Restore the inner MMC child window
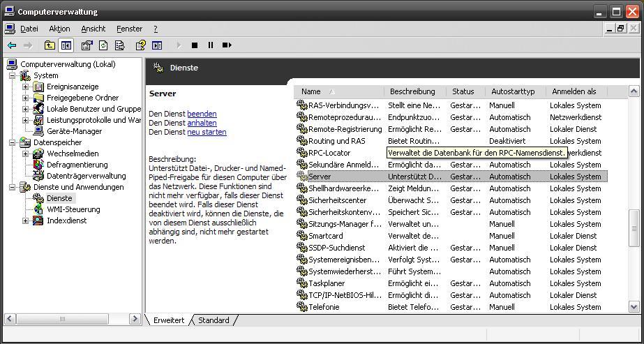Screen dimensions: 644x344 click(x=620, y=29)
